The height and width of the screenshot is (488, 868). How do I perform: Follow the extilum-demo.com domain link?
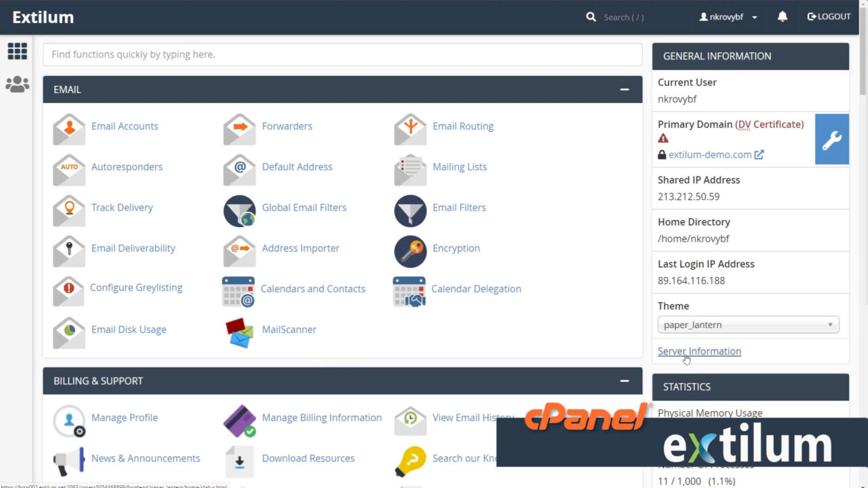click(710, 154)
